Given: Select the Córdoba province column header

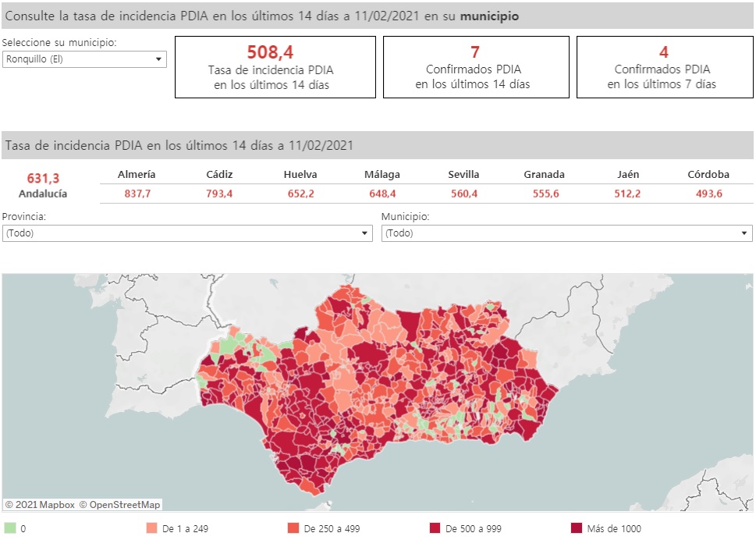Looking at the screenshot, I should coord(708,175).
